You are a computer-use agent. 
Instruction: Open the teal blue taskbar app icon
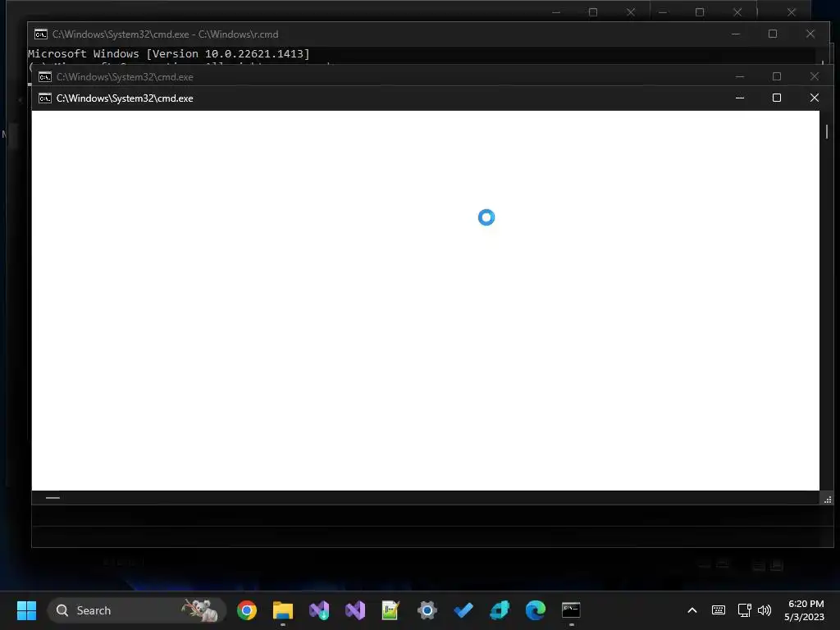500,610
